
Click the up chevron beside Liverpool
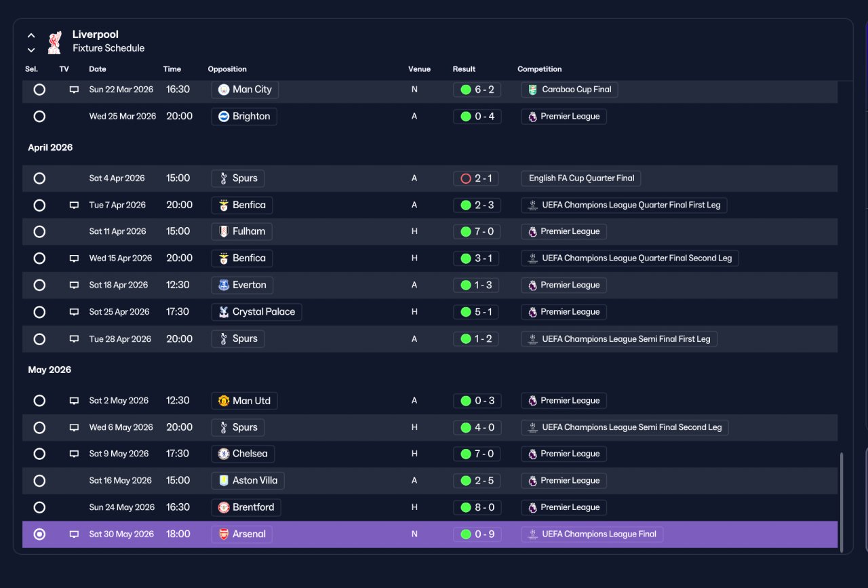(31, 36)
